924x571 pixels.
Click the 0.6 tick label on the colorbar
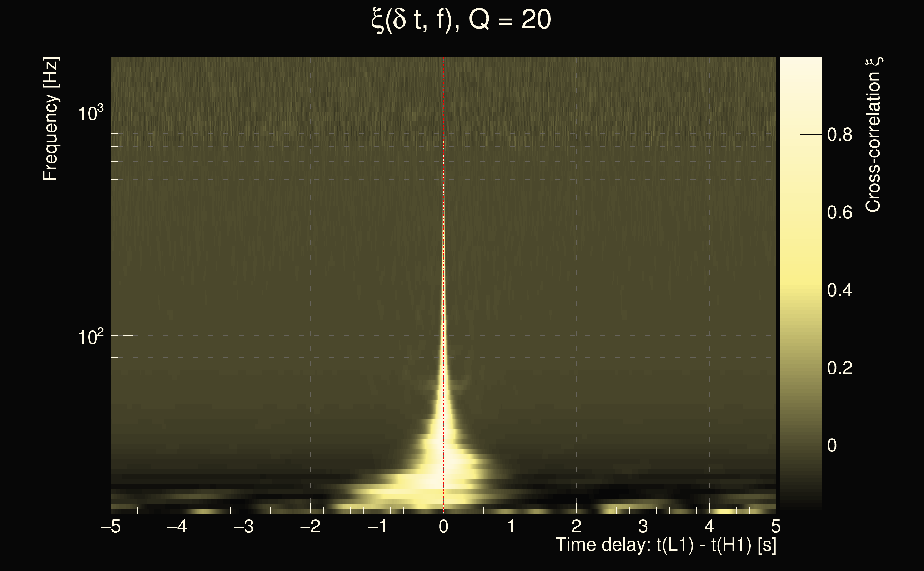(839, 213)
